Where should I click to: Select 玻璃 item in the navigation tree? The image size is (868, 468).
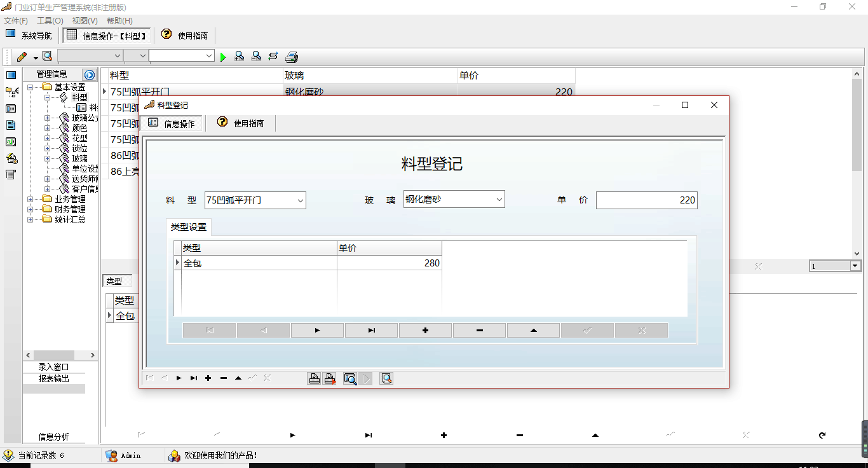pos(80,158)
